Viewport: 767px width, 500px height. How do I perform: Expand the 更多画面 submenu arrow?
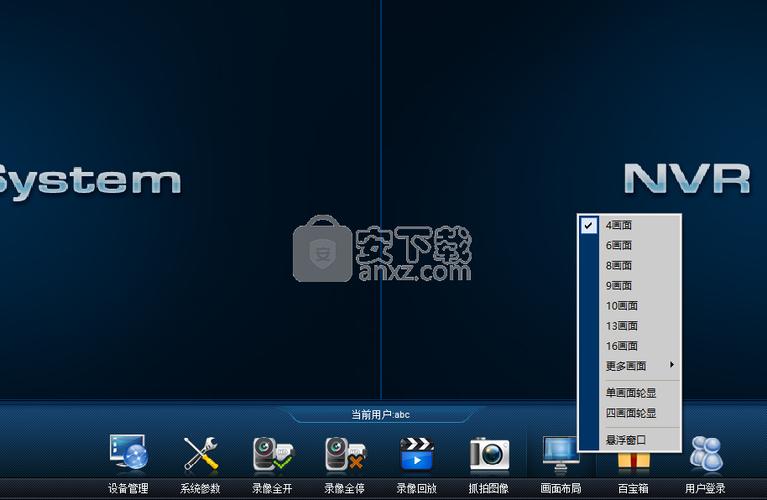tap(672, 365)
